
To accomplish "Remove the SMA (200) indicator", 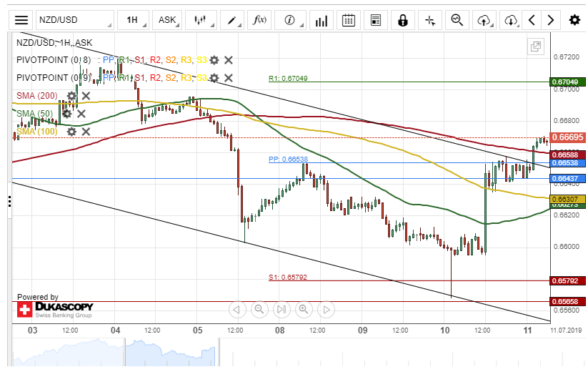I will (86, 96).
